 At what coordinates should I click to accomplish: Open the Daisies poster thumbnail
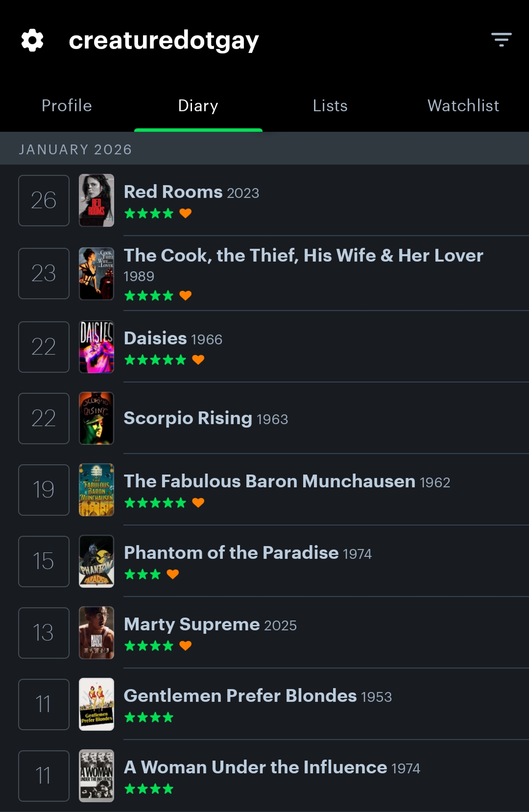(x=96, y=347)
